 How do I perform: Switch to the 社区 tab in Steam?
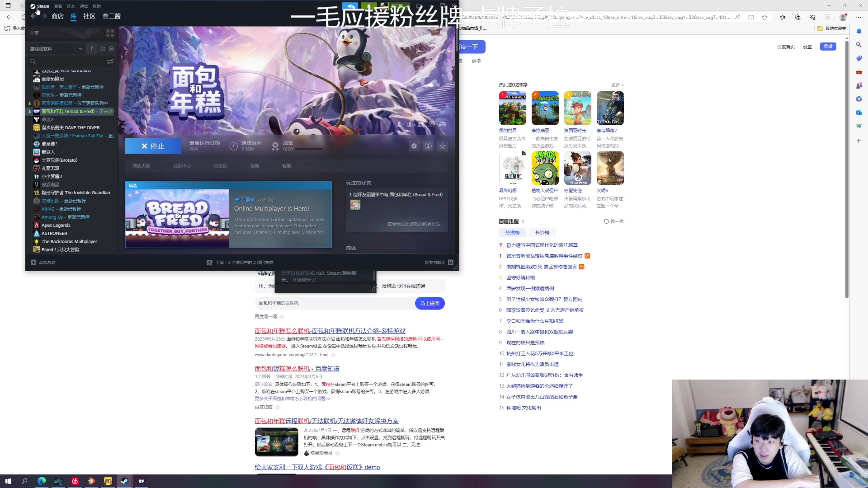point(89,16)
